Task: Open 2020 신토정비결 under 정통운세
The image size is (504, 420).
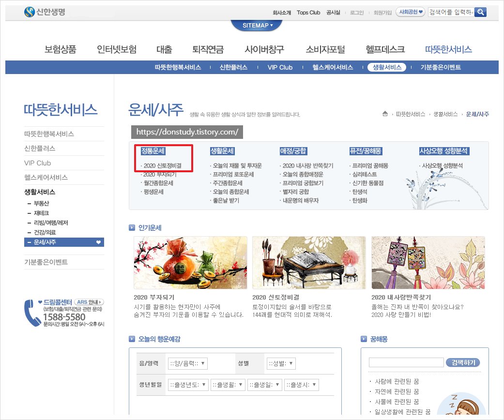Action: pos(163,166)
